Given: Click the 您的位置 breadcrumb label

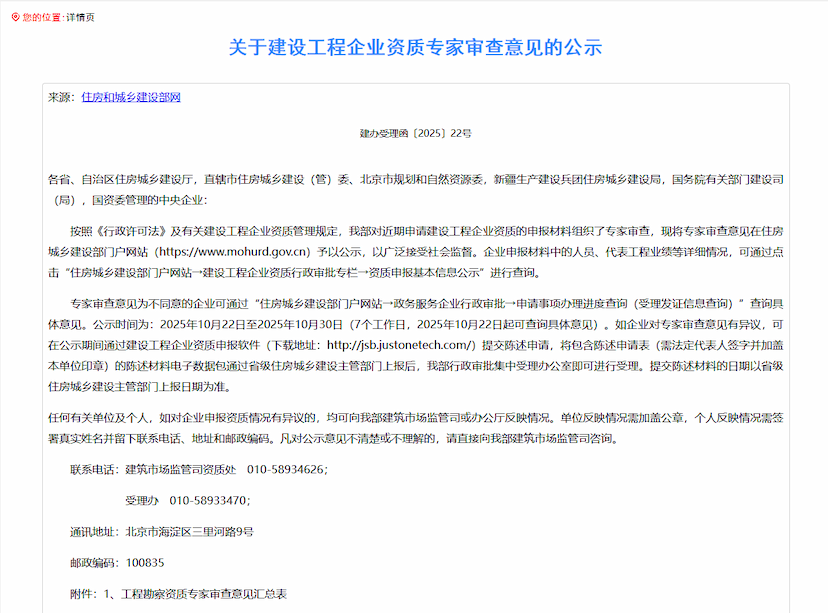Looking at the screenshot, I should coord(41,18).
